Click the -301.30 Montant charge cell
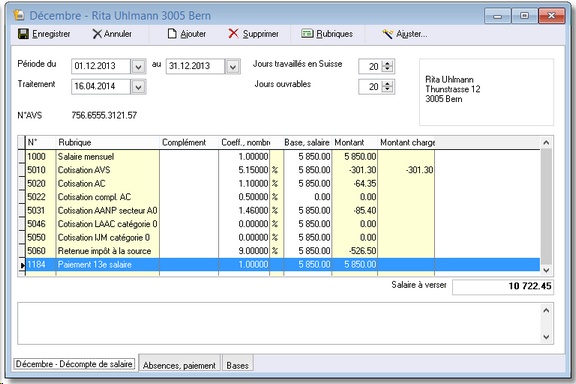576x384 pixels. (406, 170)
